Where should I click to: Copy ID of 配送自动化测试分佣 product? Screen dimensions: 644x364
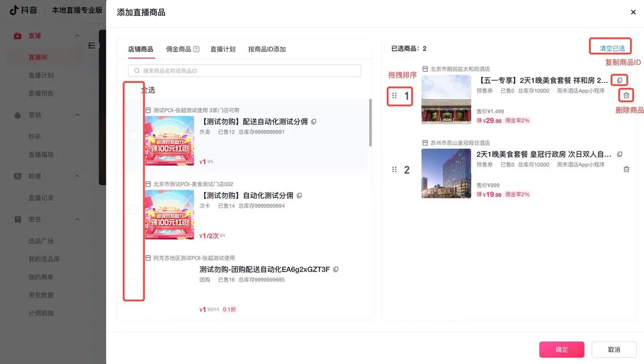[x=314, y=122]
